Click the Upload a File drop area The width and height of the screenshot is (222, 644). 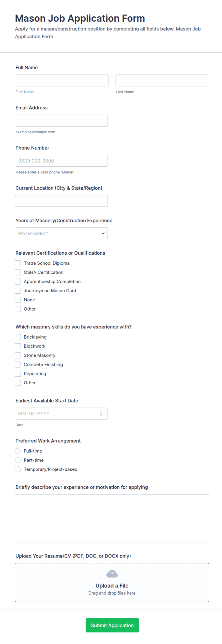[112, 582]
